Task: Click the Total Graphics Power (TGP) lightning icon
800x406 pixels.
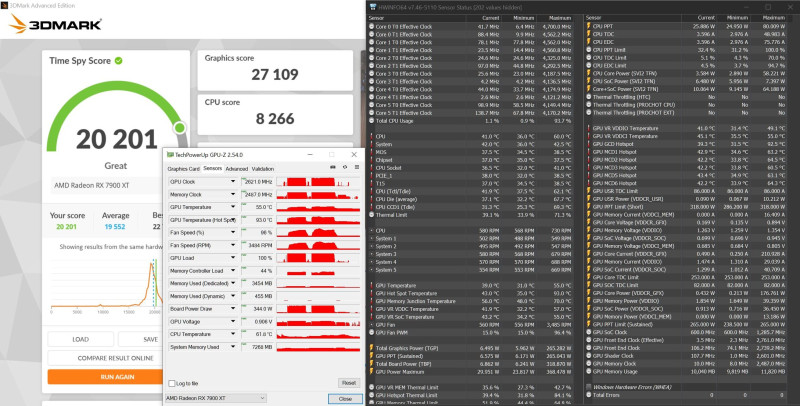Action: 371,348
